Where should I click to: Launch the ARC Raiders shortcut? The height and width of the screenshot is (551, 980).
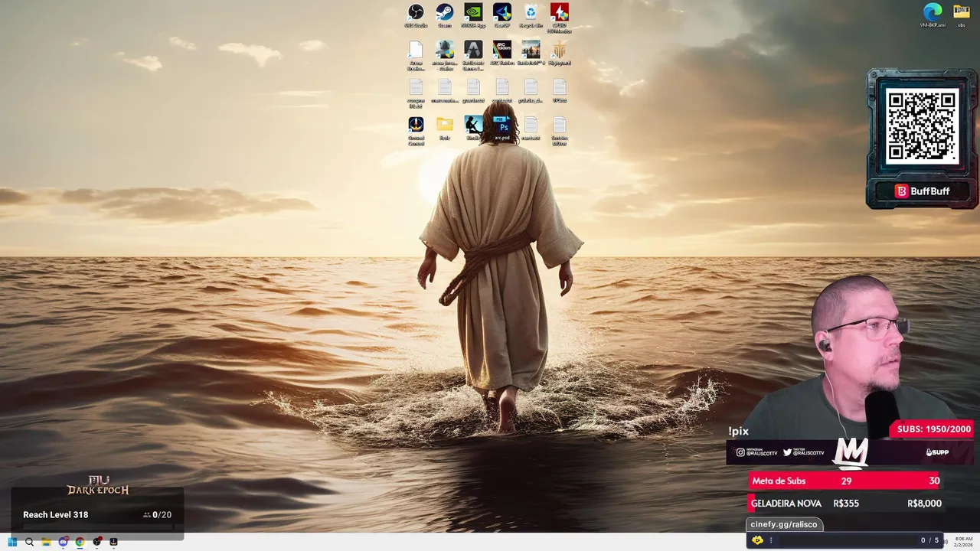pos(502,53)
